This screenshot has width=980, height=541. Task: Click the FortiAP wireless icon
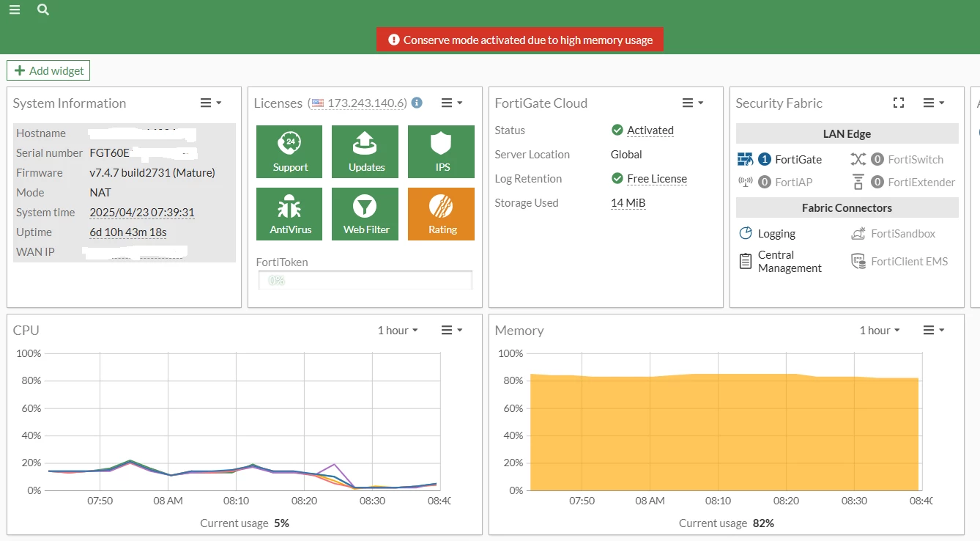(745, 182)
